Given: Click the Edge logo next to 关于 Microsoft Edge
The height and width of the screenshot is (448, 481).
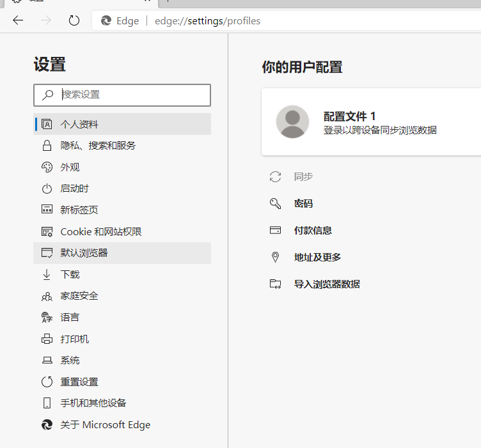Looking at the screenshot, I should click(x=47, y=425).
